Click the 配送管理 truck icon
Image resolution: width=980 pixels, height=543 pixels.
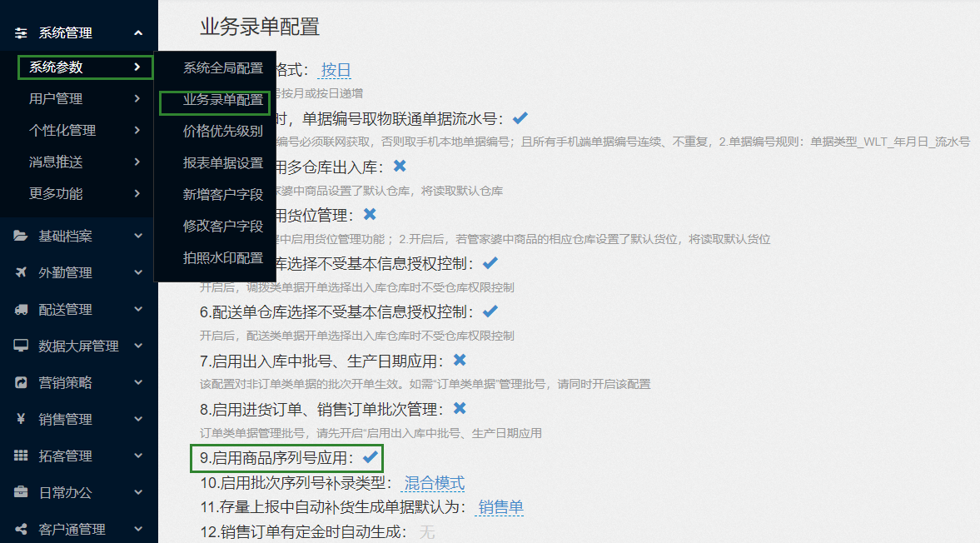pos(21,309)
